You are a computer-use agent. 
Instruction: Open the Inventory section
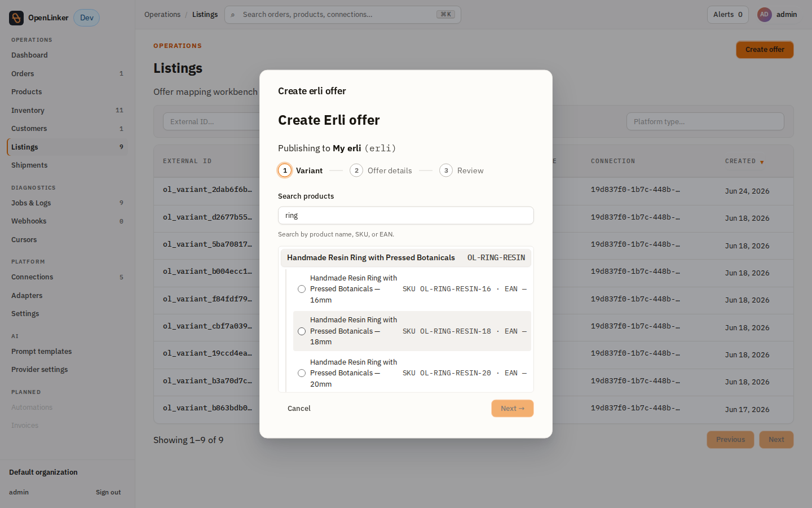pyautogui.click(x=67, y=111)
